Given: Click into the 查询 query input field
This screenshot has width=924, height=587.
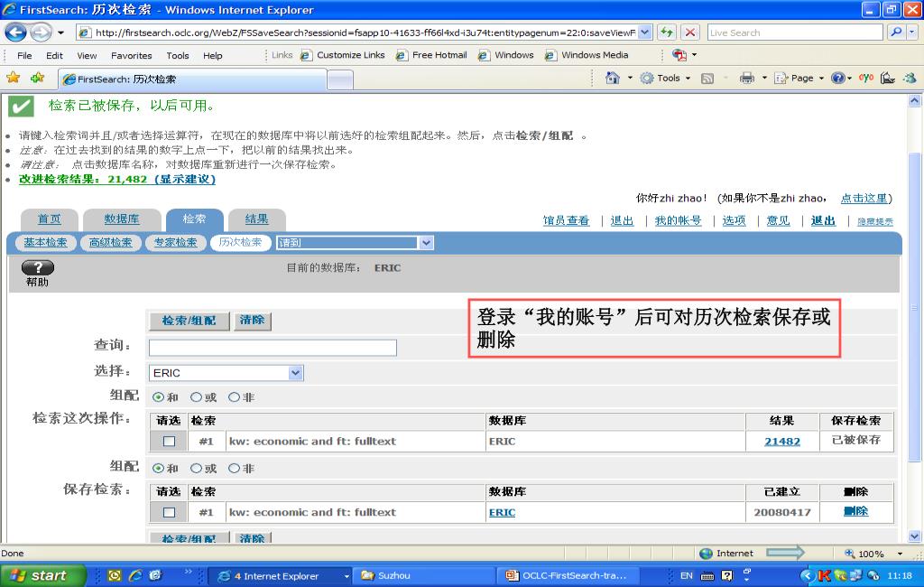Looking at the screenshot, I should (x=273, y=348).
